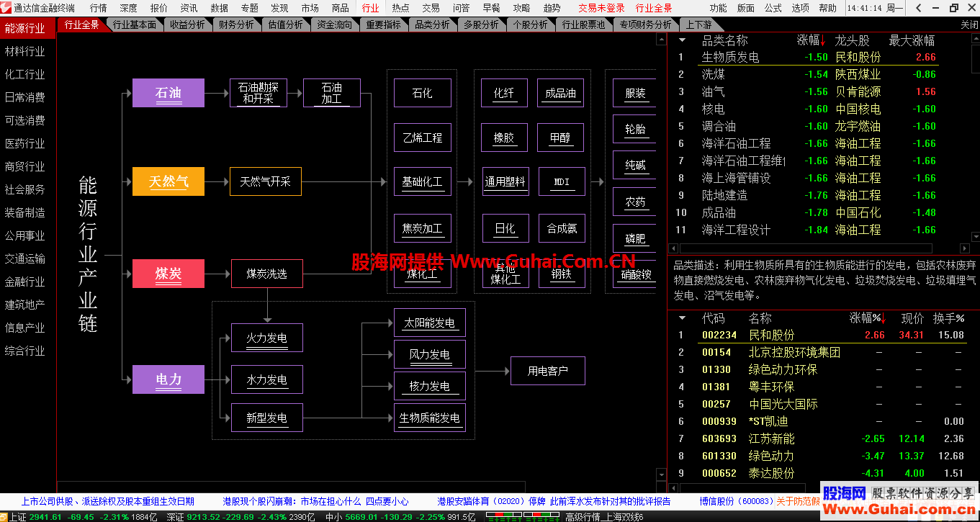The height and width of the screenshot is (522, 980).
Task: Select the 成品油 row in category list
Action: pyautogui.click(x=819, y=212)
